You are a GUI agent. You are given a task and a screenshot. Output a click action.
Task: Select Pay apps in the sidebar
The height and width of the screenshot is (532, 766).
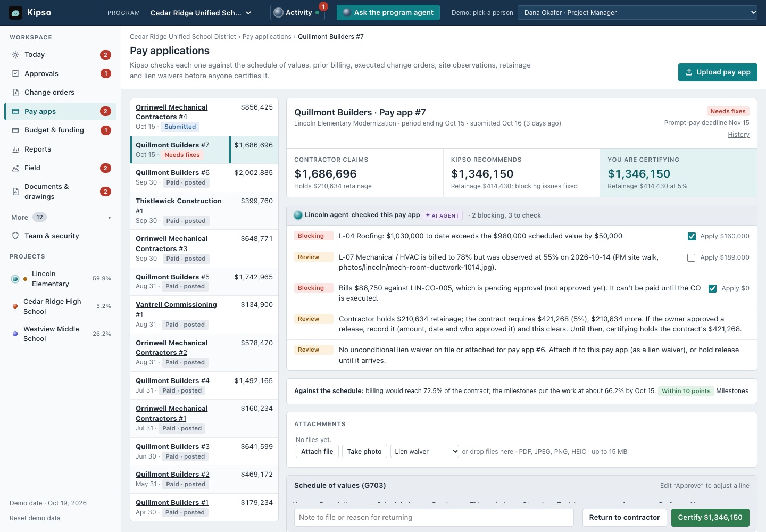click(x=60, y=111)
